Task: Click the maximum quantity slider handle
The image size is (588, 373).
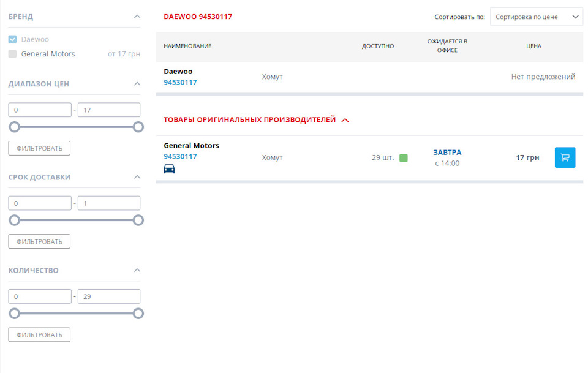Action: point(138,314)
